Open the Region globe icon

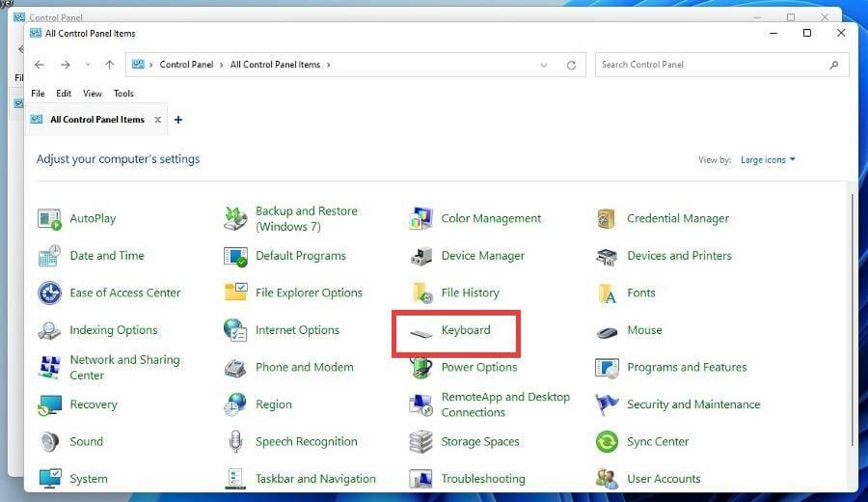[x=235, y=404]
